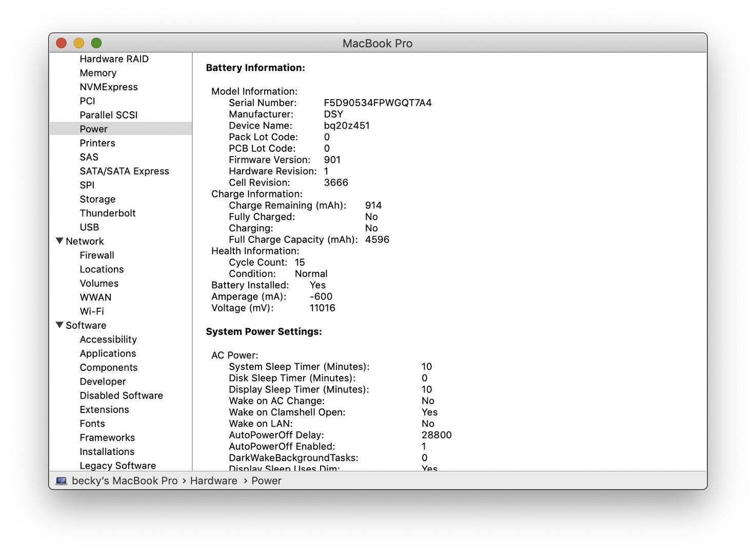Click the Battery Information heading
The height and width of the screenshot is (554, 756).
coord(255,68)
